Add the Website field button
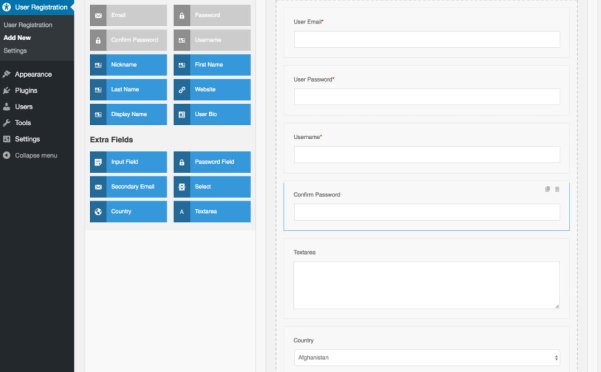The height and width of the screenshot is (372, 601). pyautogui.click(x=212, y=90)
